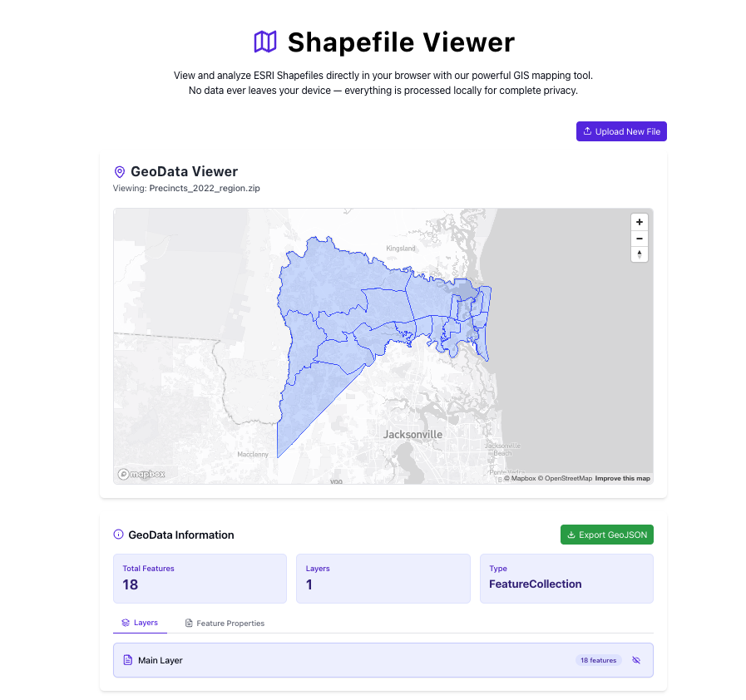
Task: Click the location pin icon next to GeoData Viewer
Action: 120,172
